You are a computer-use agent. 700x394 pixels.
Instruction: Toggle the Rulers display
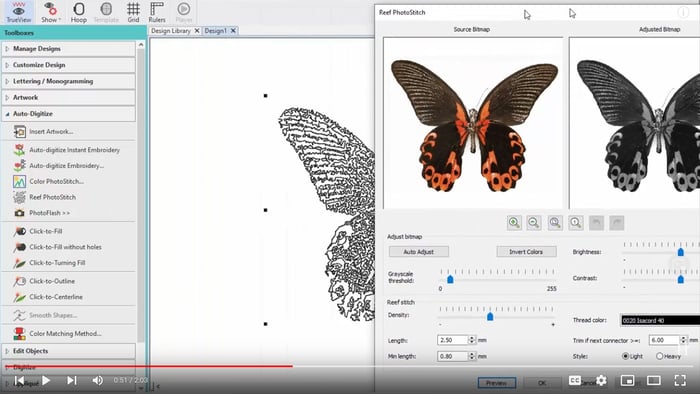point(157,12)
